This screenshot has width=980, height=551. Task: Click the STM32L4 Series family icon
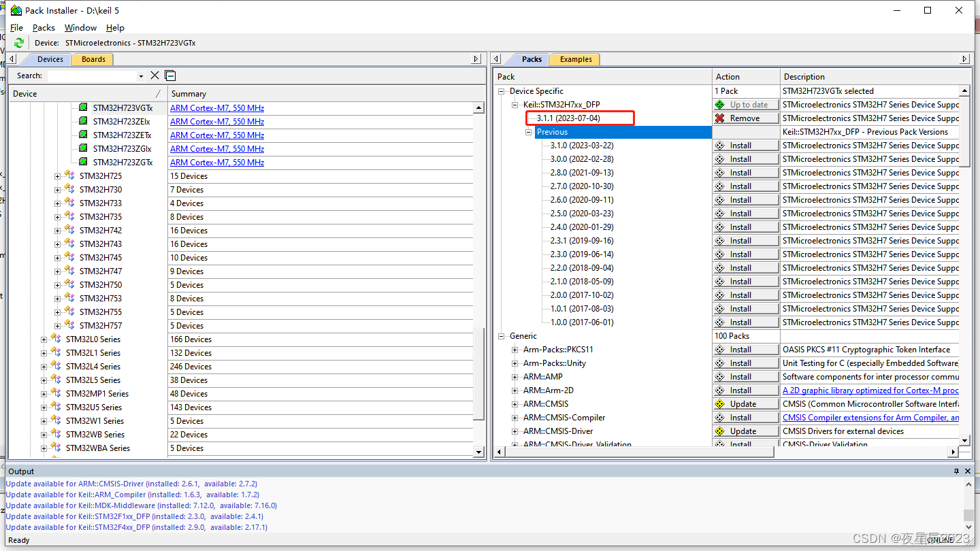tap(56, 366)
